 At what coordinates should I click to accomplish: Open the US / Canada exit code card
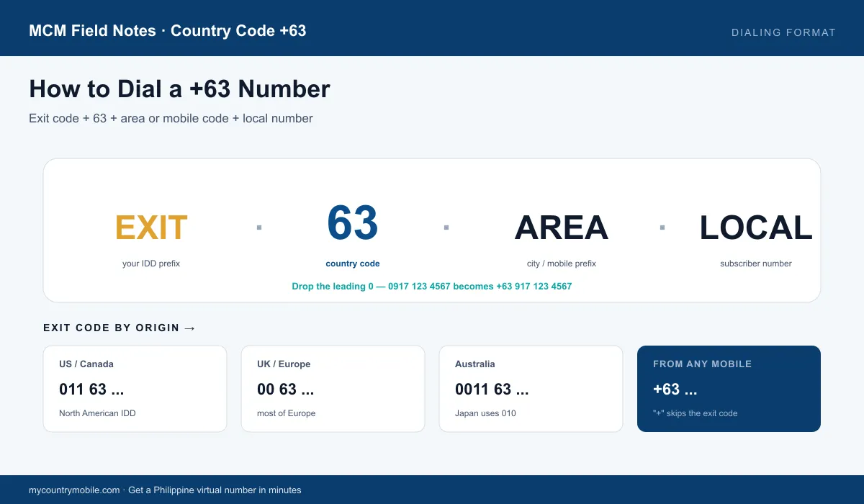135,389
